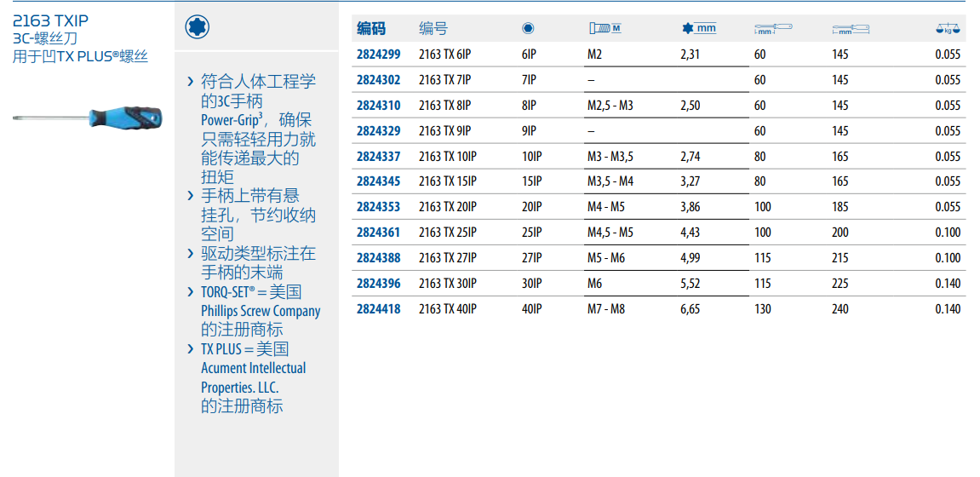The image size is (980, 477).
Task: Select article code 2824418
Action: click(x=378, y=309)
